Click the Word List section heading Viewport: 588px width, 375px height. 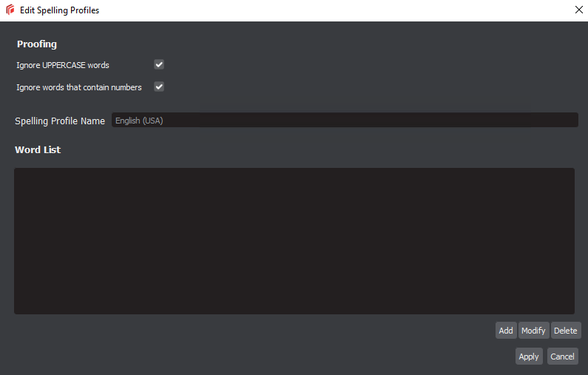(38, 149)
